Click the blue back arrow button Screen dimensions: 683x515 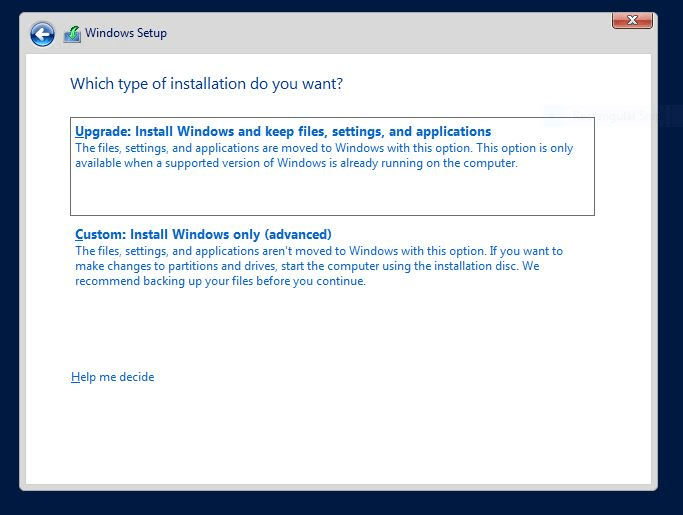(42, 35)
